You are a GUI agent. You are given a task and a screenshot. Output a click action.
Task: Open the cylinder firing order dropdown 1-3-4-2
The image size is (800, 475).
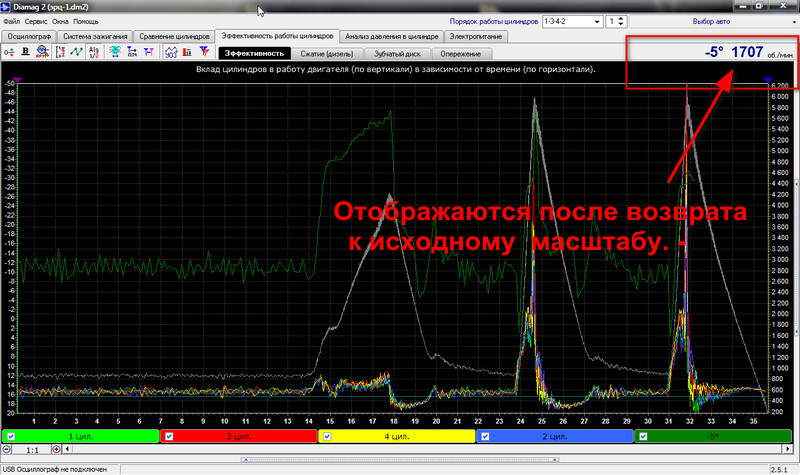(x=596, y=22)
